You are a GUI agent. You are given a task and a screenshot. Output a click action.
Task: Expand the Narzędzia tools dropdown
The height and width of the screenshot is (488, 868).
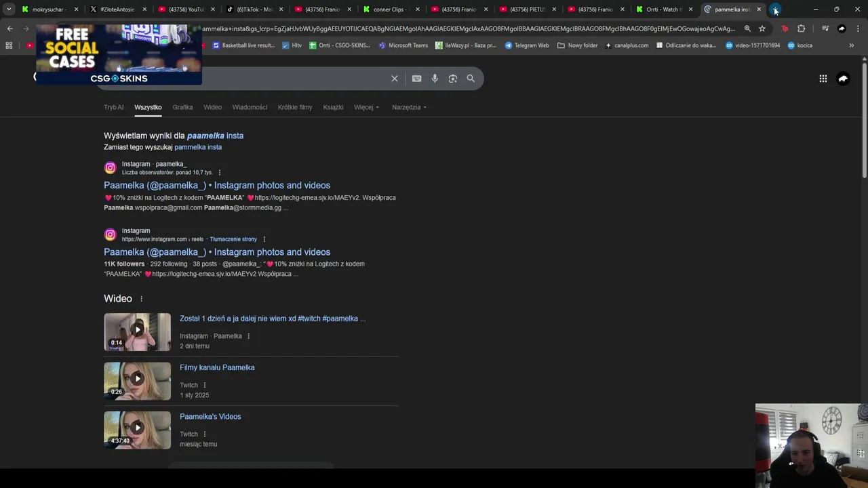pyautogui.click(x=409, y=107)
